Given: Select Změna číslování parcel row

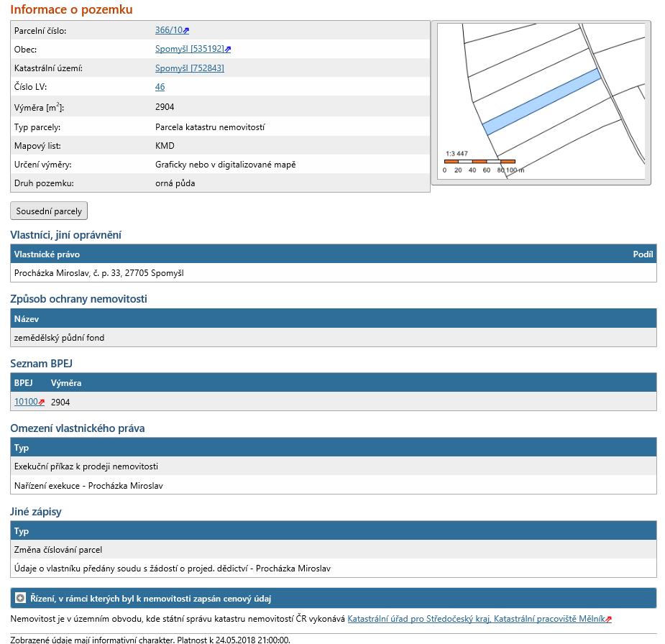Looking at the screenshot, I should (334, 549).
